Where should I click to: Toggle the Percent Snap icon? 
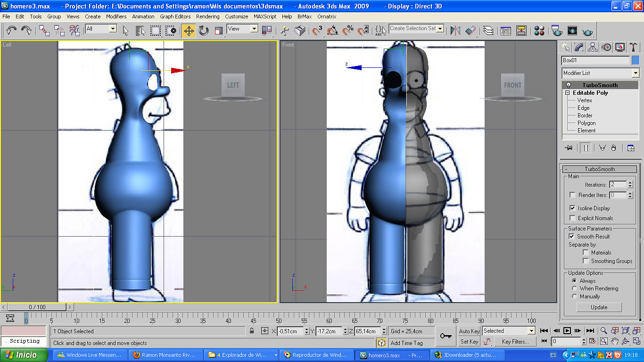[x=348, y=31]
